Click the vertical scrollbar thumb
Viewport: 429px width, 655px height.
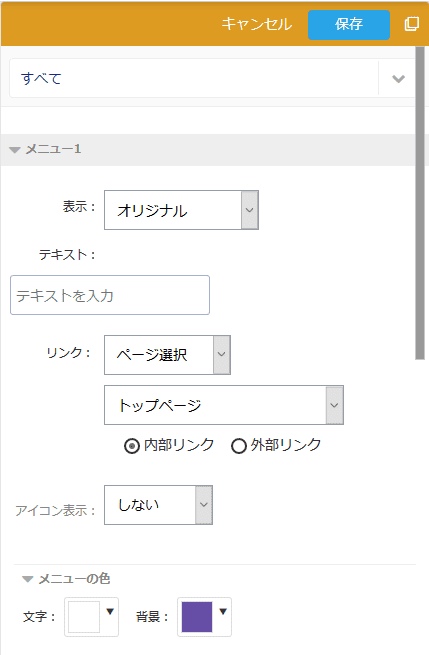coord(420,203)
